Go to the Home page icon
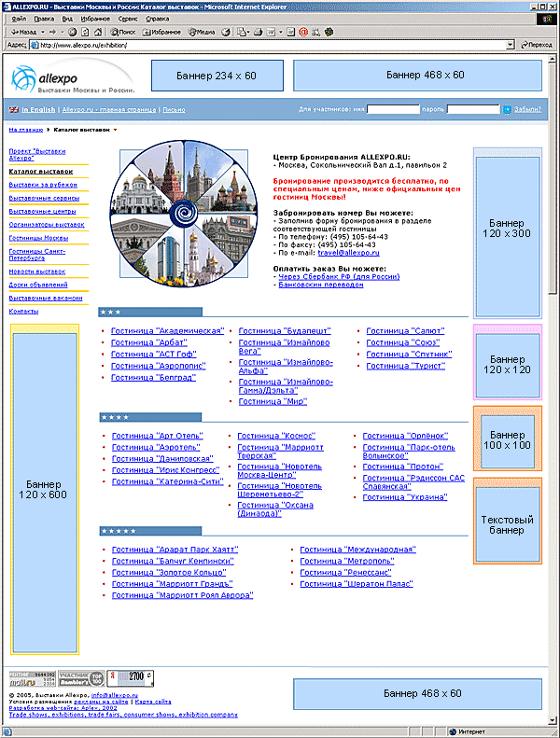 click(98, 32)
